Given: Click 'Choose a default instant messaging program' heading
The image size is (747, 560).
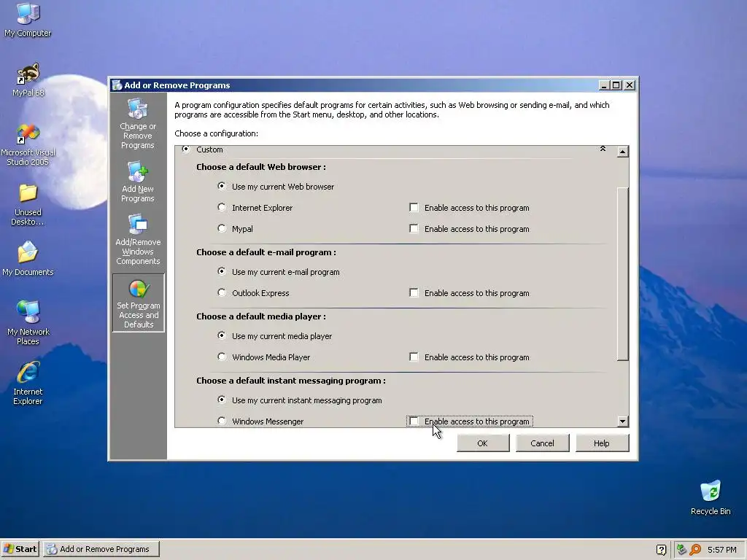Looking at the screenshot, I should tap(291, 381).
